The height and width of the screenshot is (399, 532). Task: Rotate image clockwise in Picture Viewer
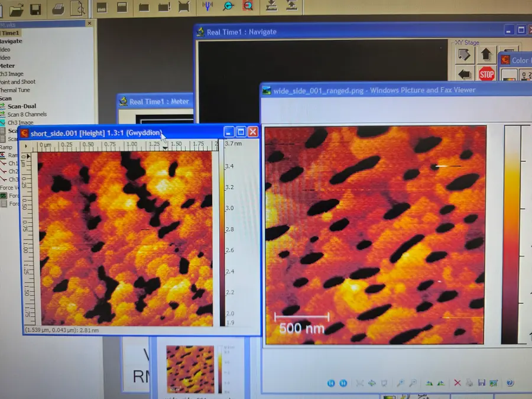429,383
